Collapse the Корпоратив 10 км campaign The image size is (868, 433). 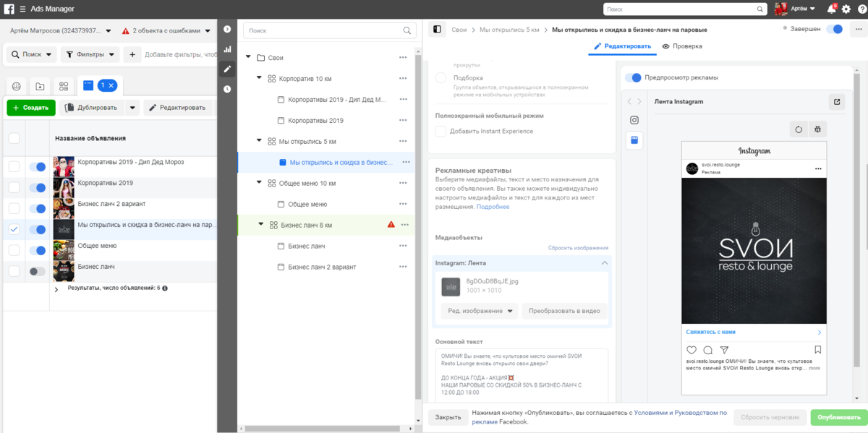point(259,78)
